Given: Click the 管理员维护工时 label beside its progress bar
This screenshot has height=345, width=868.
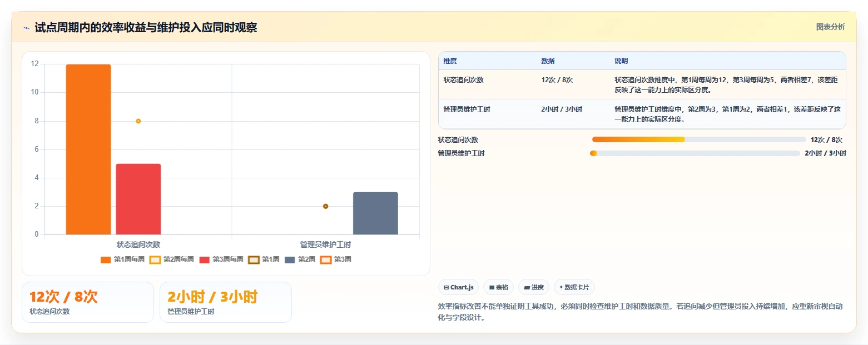Looking at the screenshot, I should click(462, 153).
